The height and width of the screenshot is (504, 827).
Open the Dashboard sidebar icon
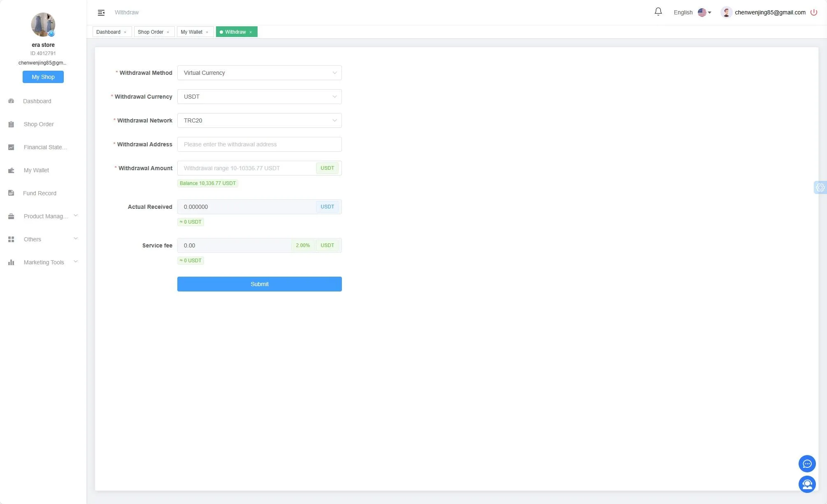click(11, 101)
